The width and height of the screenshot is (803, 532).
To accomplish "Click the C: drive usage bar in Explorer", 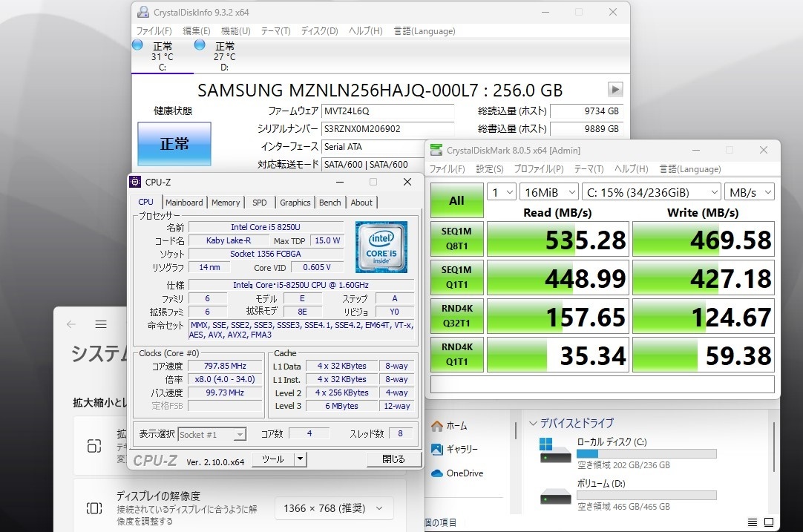I will pos(646,453).
